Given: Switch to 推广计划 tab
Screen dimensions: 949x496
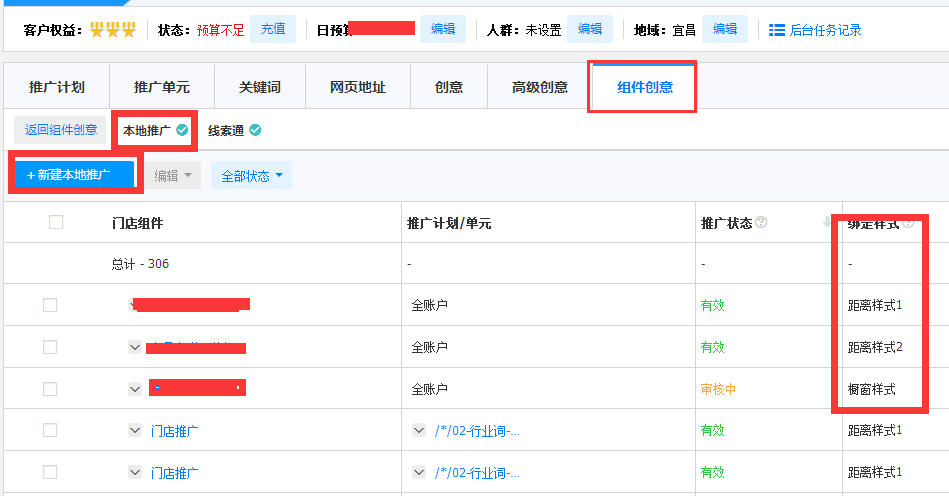Looking at the screenshot, I should pyautogui.click(x=57, y=87).
